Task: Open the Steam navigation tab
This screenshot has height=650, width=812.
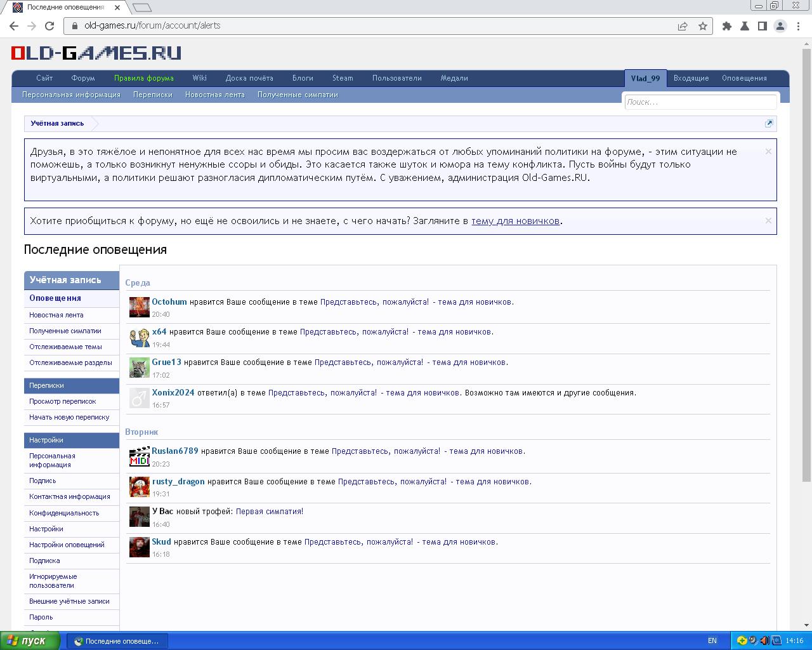Action: pyautogui.click(x=343, y=78)
